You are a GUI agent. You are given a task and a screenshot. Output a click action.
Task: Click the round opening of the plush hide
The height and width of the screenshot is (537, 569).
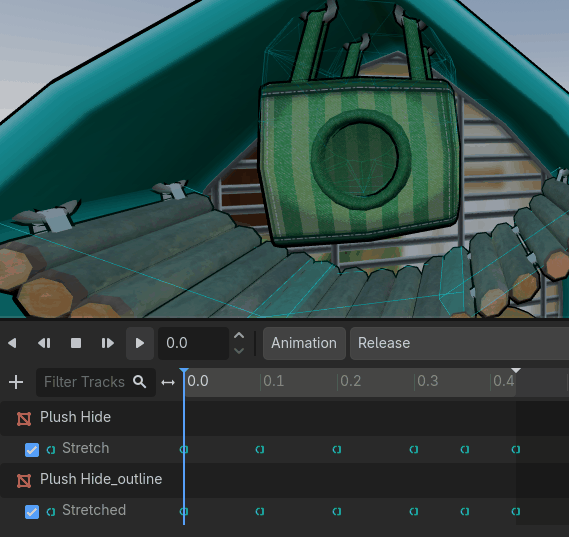coord(361,159)
